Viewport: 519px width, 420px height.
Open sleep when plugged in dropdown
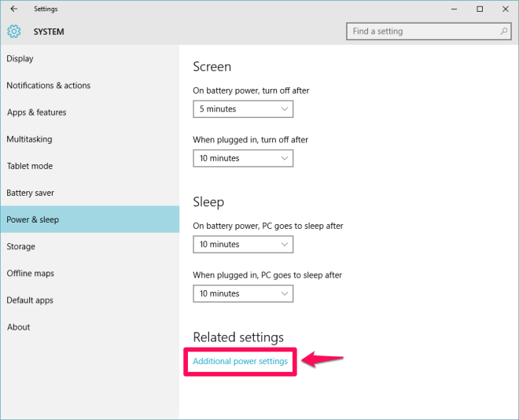243,293
